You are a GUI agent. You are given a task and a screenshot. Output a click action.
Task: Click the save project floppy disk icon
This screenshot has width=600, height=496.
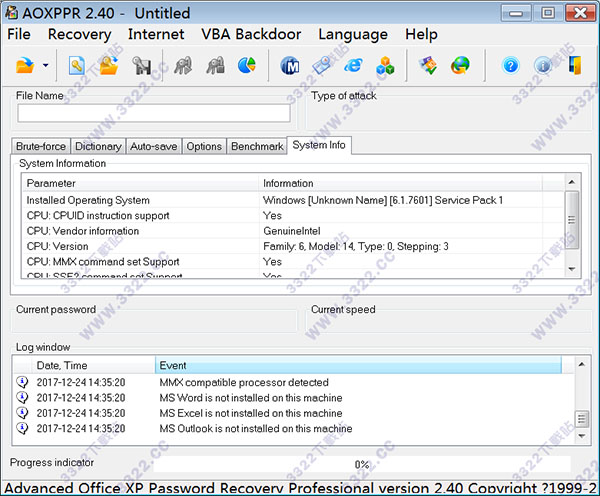pos(140,66)
